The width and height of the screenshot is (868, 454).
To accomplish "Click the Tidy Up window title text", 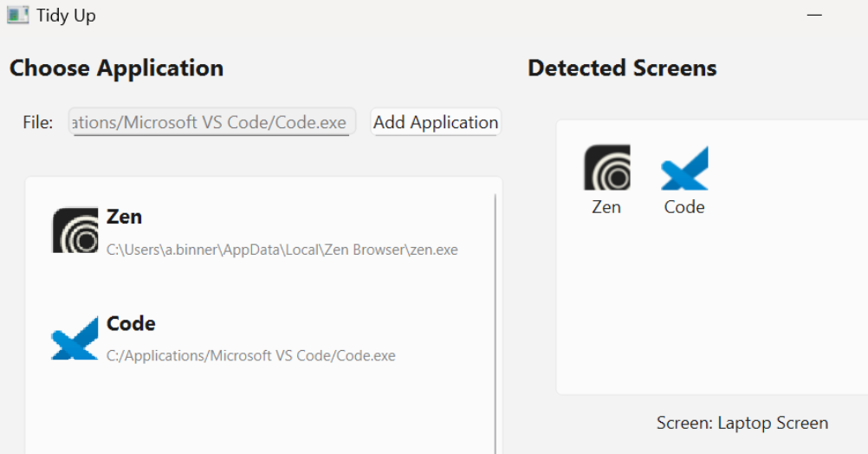I will pyautogui.click(x=66, y=16).
